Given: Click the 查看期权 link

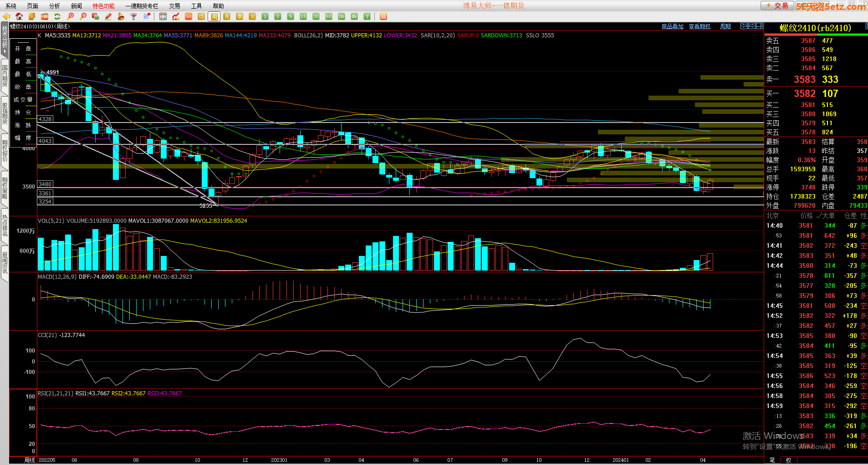Looking at the screenshot, I should point(700,26).
